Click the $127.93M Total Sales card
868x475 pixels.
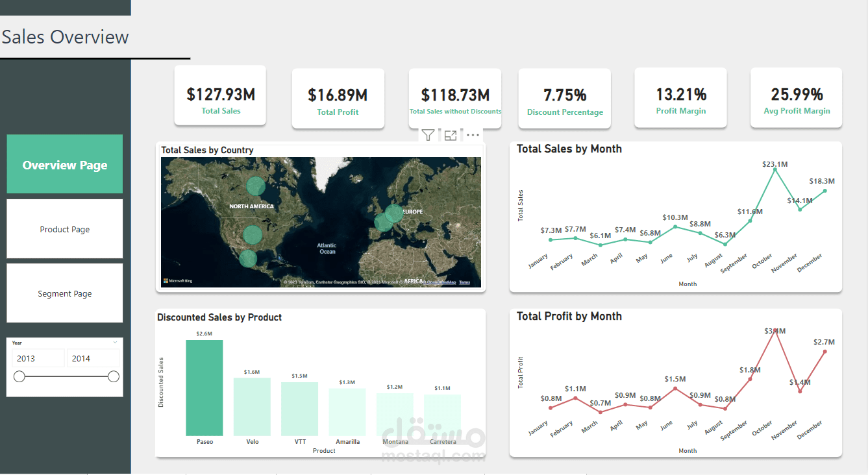pos(220,95)
